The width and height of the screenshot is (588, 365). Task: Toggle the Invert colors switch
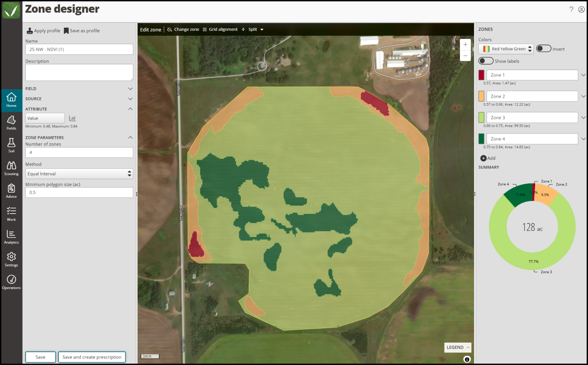tap(544, 49)
